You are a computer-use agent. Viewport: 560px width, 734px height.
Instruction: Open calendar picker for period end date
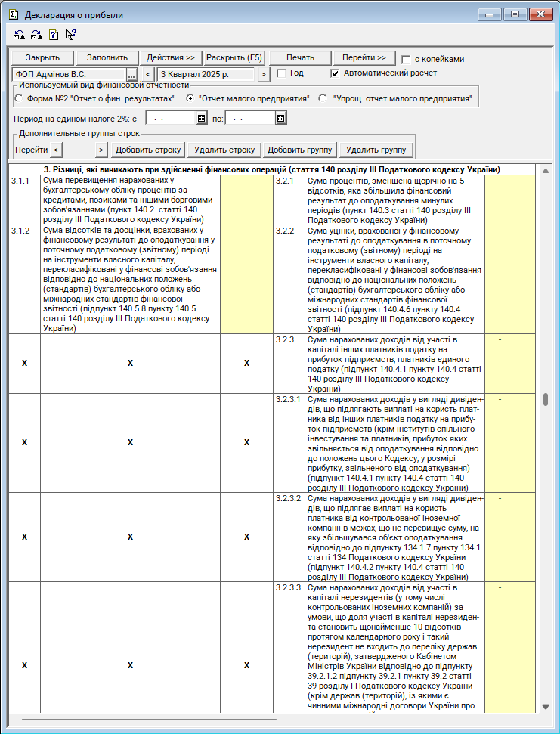pyautogui.click(x=280, y=118)
